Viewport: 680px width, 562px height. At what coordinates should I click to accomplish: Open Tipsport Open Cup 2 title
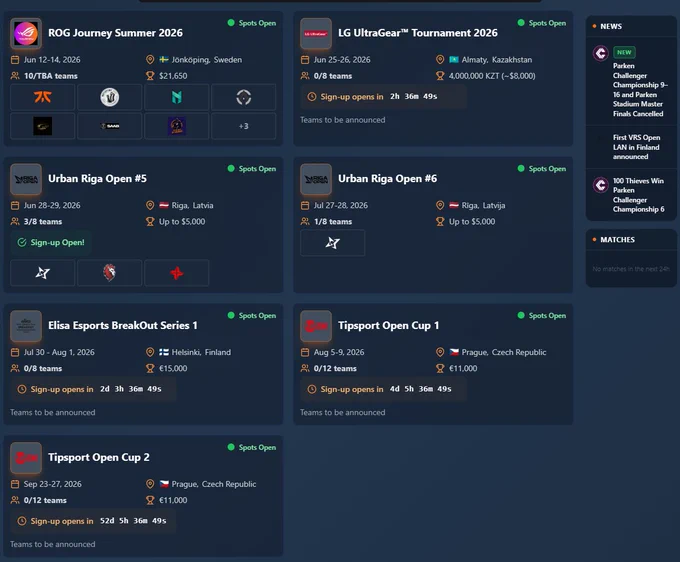(99, 457)
